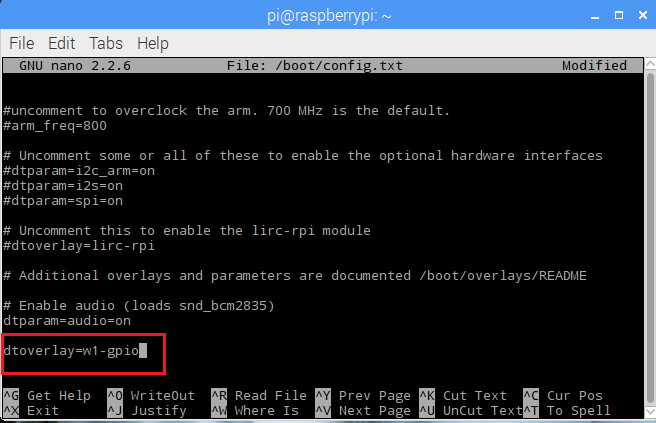Click the 'Enable audio (loads snd_bcm2835)' comment
Image resolution: width=656 pixels, height=423 pixels.
(x=139, y=306)
